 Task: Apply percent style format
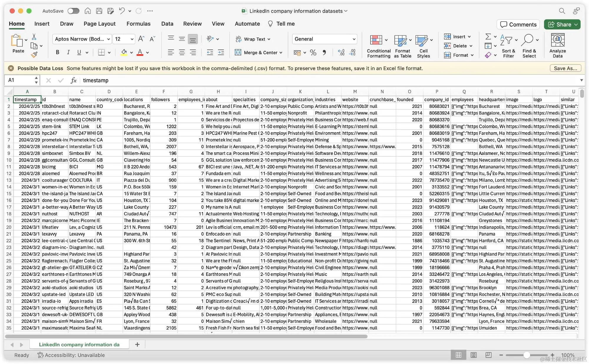click(x=313, y=52)
